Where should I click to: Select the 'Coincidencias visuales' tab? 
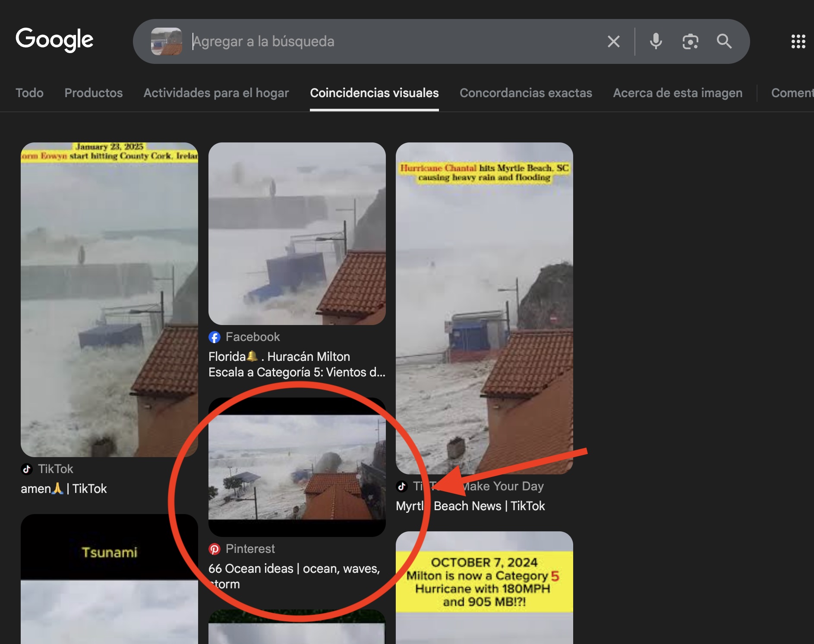pos(374,93)
